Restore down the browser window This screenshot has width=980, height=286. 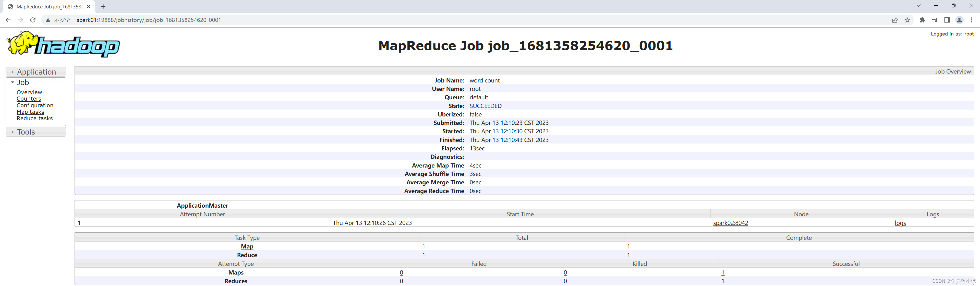click(953, 6)
